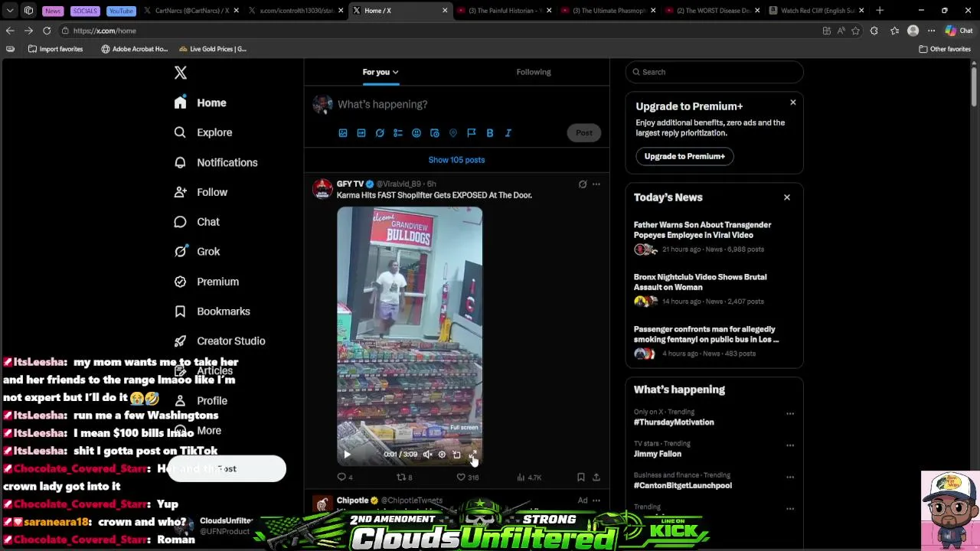
Task: Open Bronx Nightclub Video news story
Action: pyautogui.click(x=714, y=289)
